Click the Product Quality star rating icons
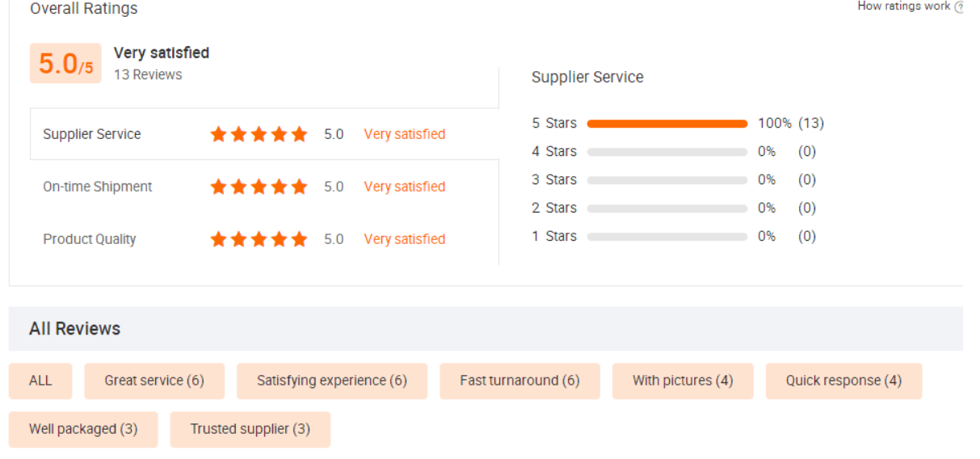 click(x=259, y=239)
